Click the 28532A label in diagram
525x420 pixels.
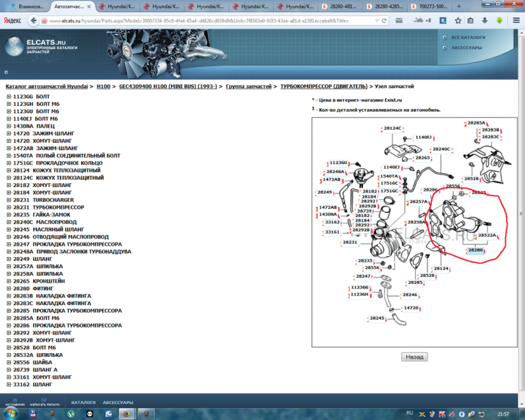click(x=487, y=235)
